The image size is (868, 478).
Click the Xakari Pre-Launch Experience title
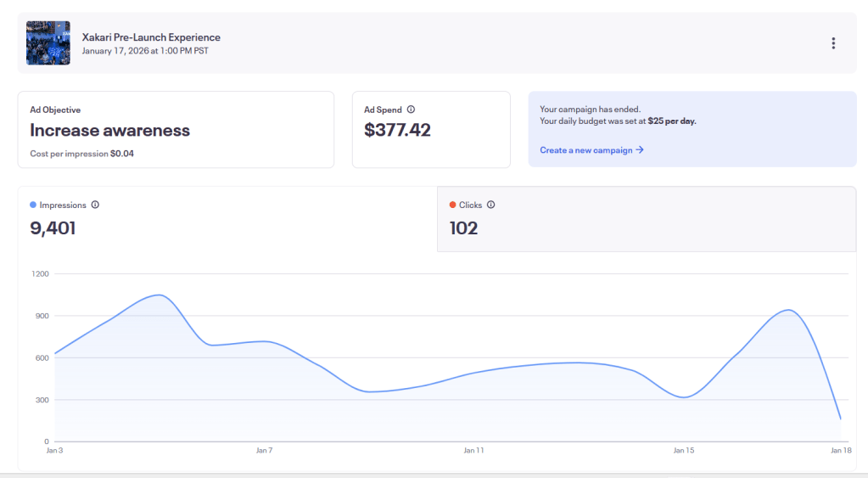click(151, 37)
